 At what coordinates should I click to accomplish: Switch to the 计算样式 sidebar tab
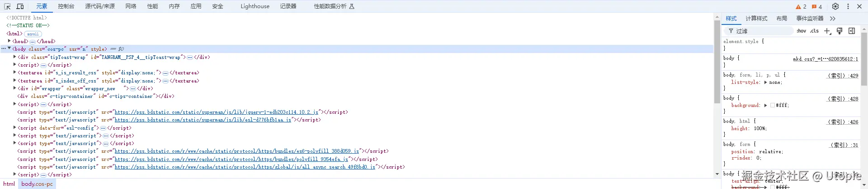click(x=756, y=19)
